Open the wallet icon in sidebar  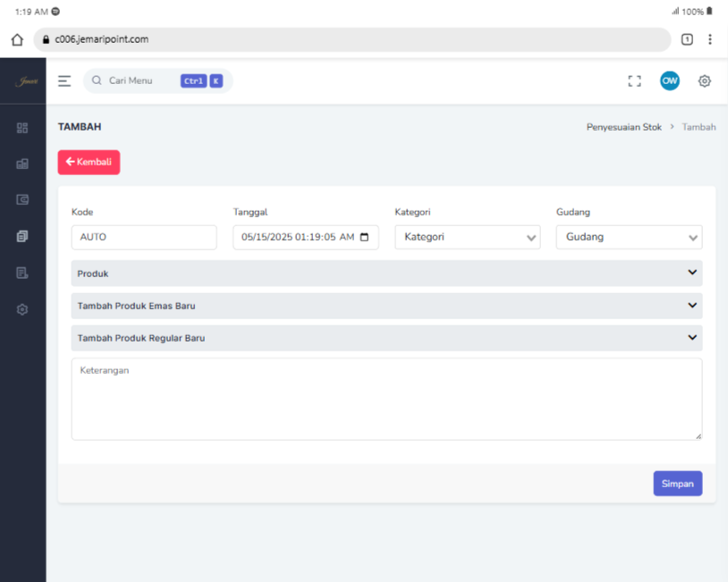[x=22, y=199]
